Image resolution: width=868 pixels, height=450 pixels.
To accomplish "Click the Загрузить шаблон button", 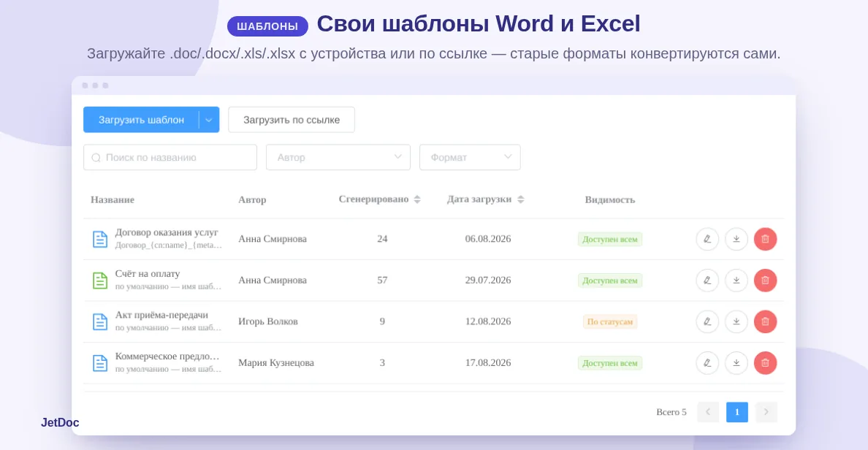I will point(141,120).
